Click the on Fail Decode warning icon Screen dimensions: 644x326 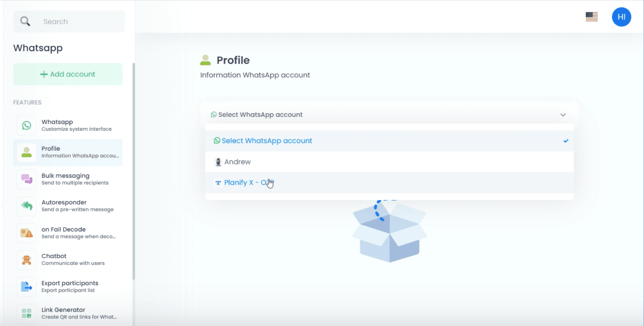(x=26, y=233)
